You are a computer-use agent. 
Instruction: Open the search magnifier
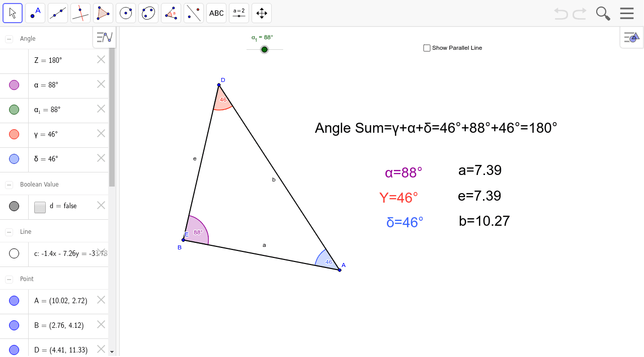point(603,14)
